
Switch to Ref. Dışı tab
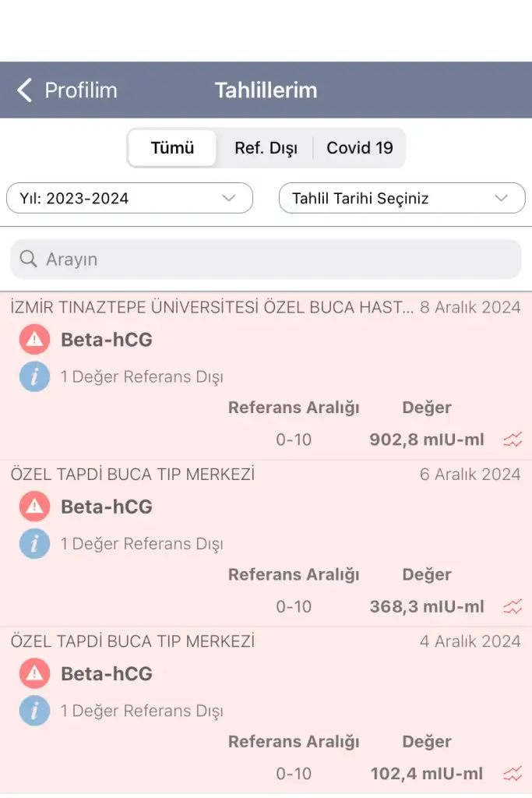(x=266, y=148)
